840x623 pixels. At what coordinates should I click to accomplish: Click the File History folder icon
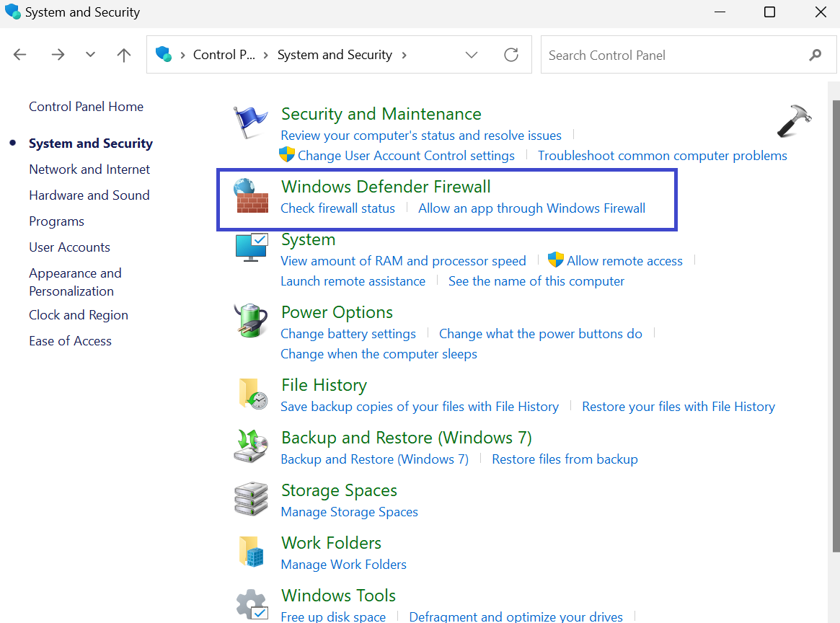252,394
